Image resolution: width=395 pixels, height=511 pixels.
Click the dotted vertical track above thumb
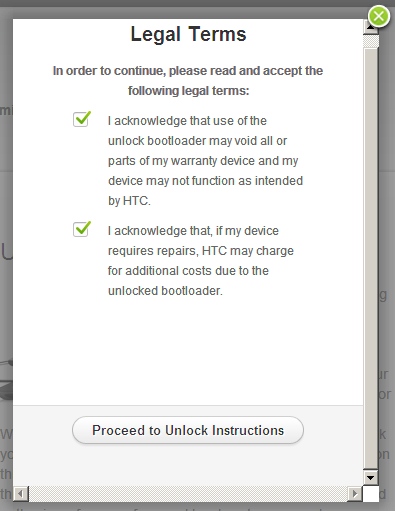(370, 41)
